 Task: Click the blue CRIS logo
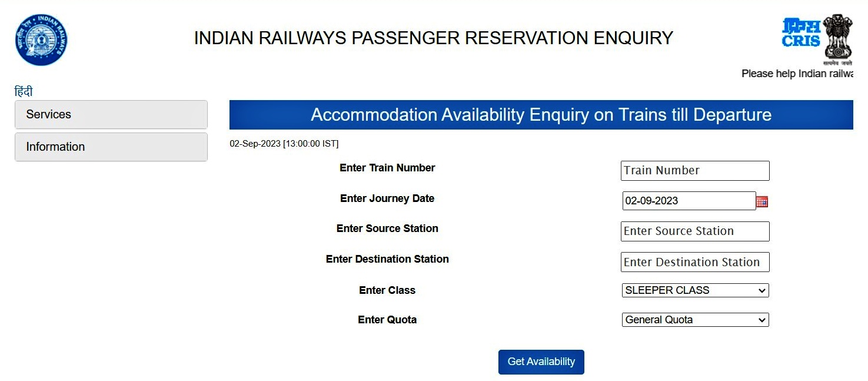tap(801, 32)
